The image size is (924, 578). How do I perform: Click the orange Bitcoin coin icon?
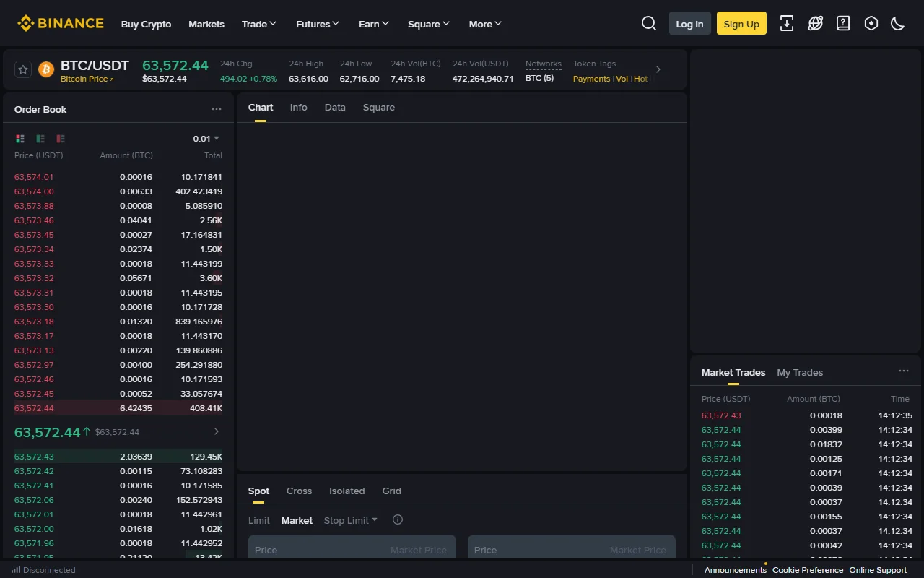46,69
